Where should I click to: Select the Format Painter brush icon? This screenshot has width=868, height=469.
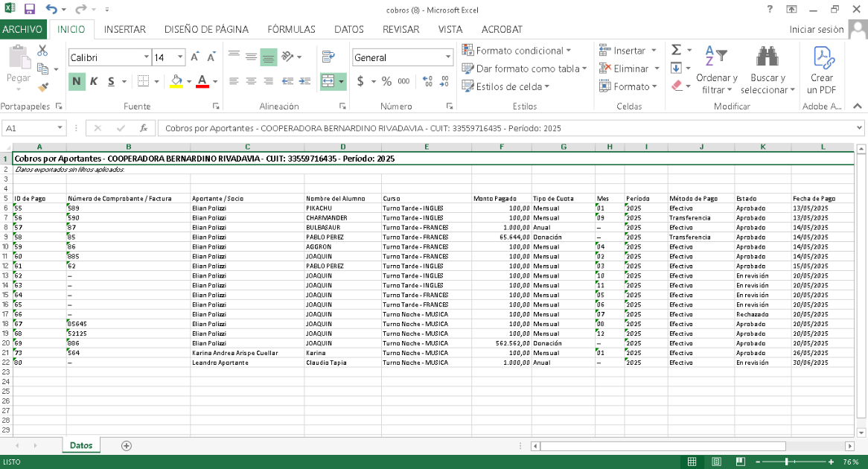(x=42, y=87)
